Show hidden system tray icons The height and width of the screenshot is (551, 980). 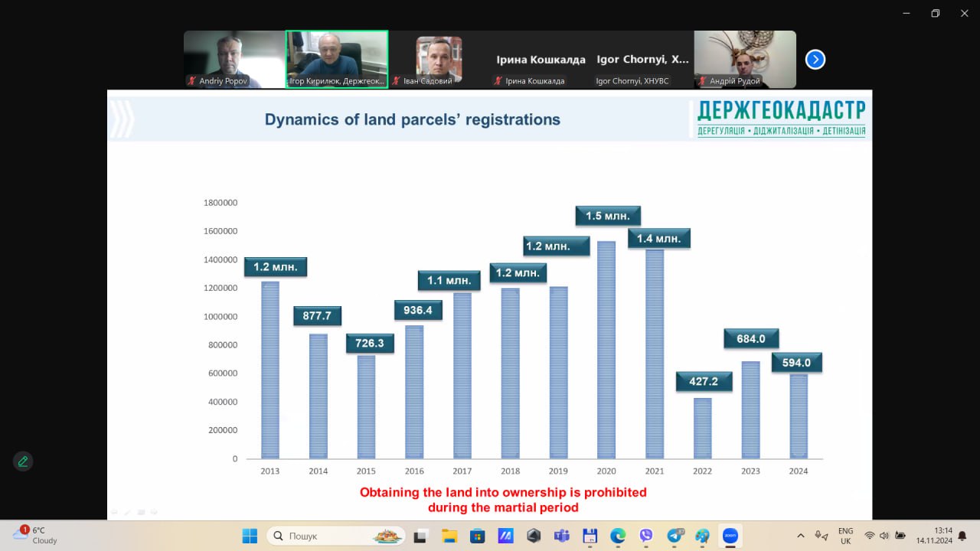point(801,536)
